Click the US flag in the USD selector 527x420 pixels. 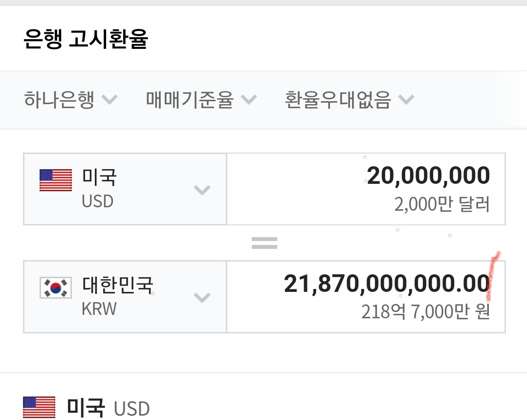point(55,180)
